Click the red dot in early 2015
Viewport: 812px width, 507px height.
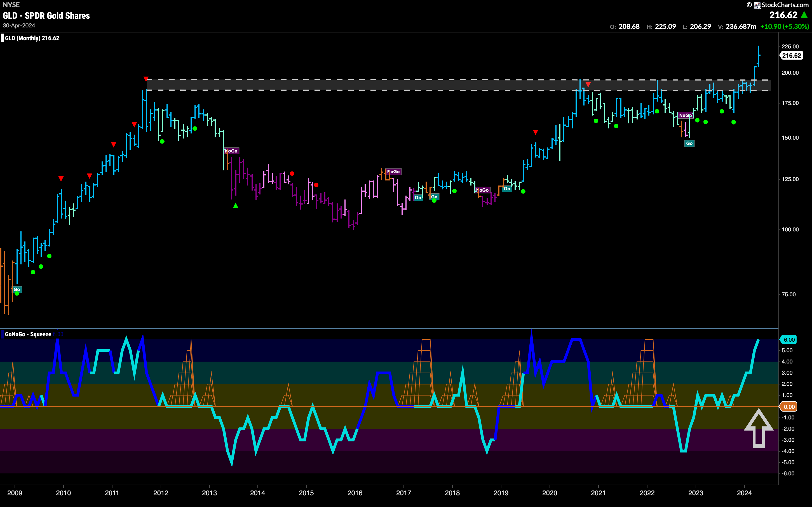316,185
